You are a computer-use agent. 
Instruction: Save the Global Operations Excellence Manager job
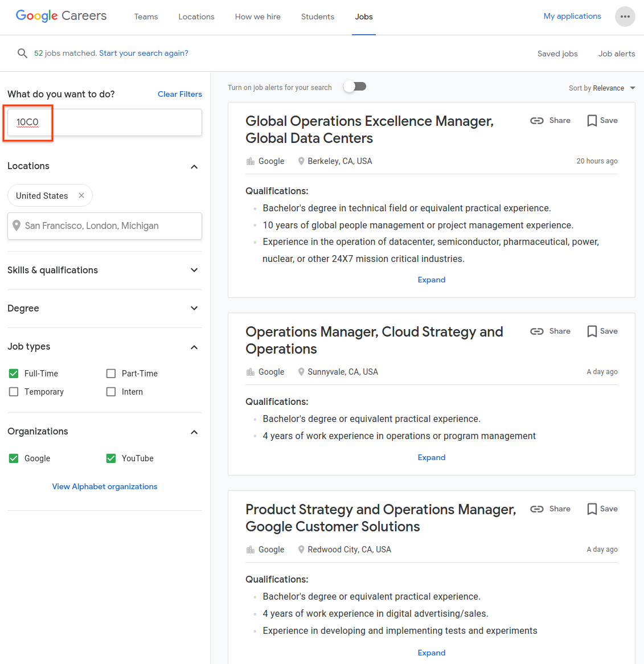click(x=602, y=121)
